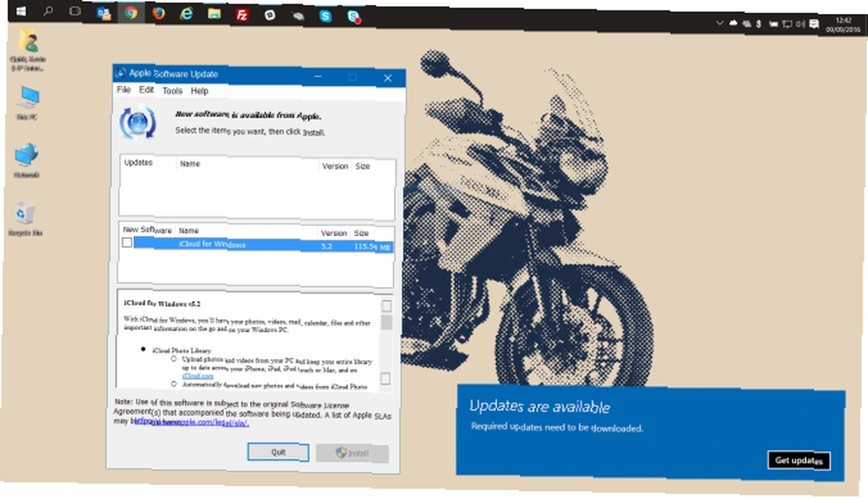Open Skype from the taskbar
Screen dimensions: 868x499
[x=325, y=16]
